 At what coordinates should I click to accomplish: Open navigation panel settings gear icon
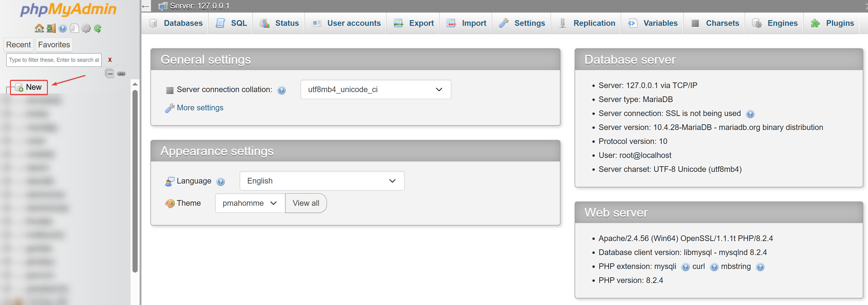(x=86, y=29)
